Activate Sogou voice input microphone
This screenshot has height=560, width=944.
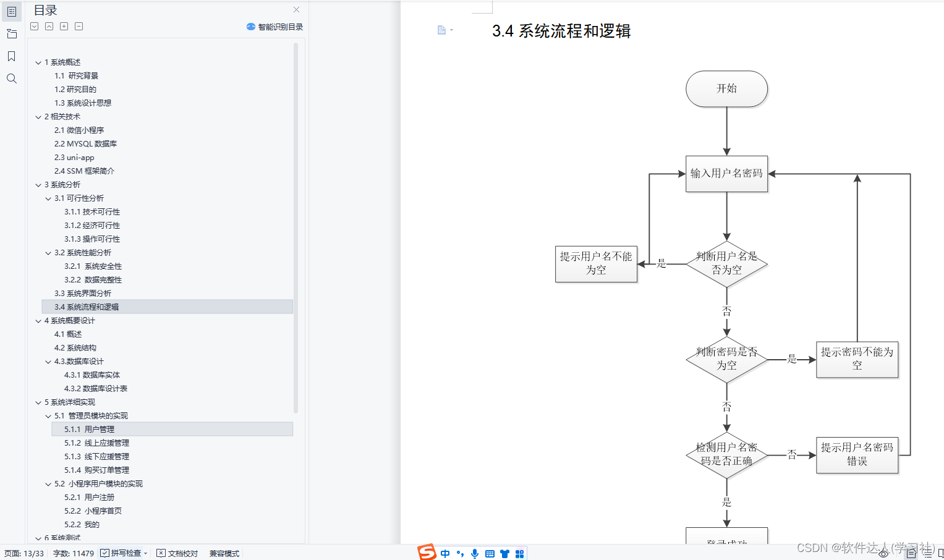[475, 554]
